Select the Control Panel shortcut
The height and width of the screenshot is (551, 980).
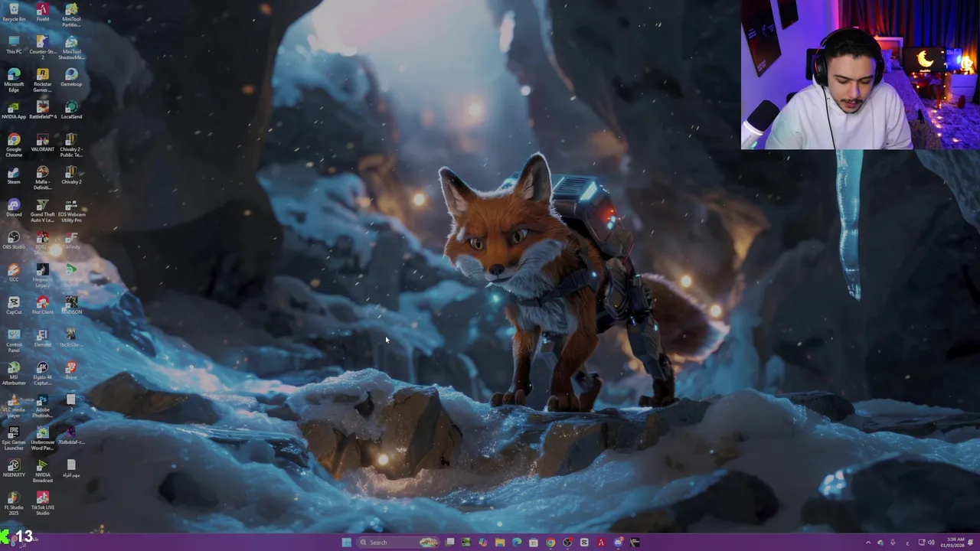tap(14, 341)
